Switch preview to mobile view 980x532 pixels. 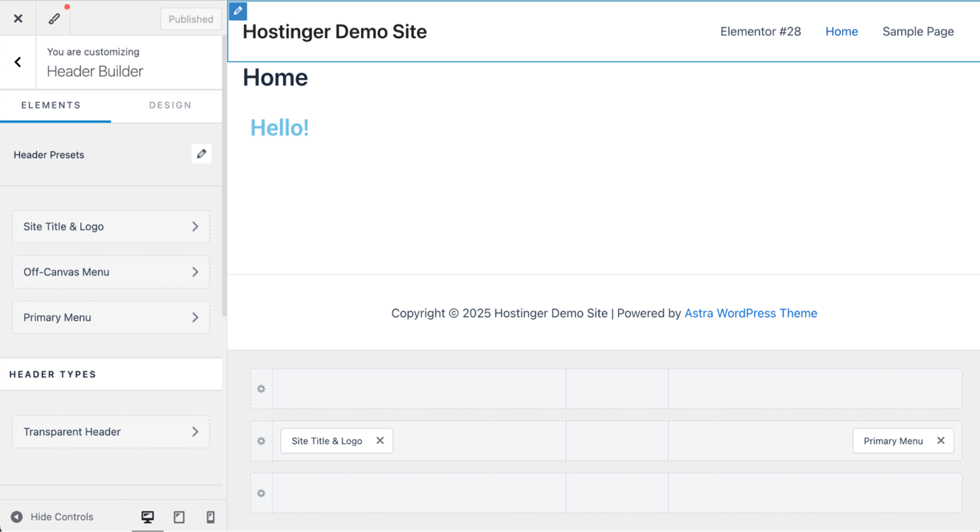210,516
